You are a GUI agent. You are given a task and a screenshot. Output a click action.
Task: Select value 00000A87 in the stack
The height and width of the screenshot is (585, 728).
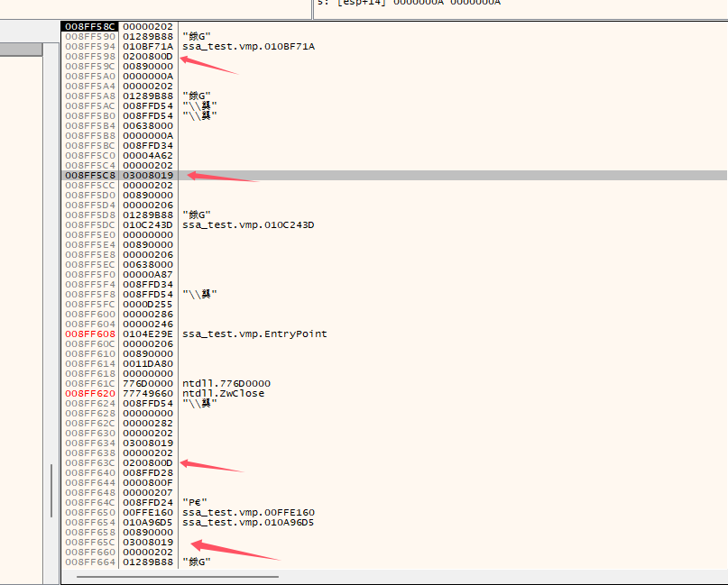coord(148,275)
